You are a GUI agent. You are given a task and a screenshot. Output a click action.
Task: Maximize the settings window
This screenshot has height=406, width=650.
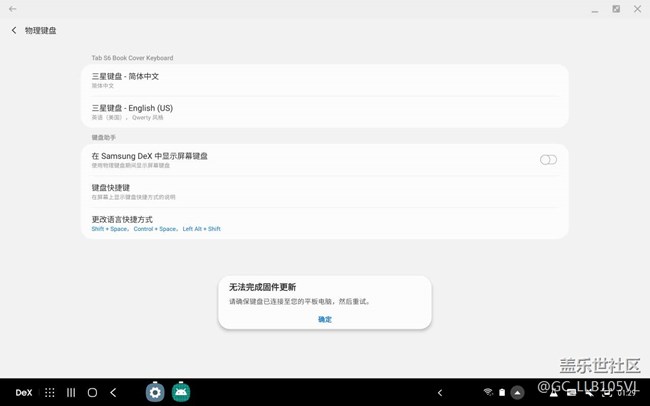coord(616,9)
